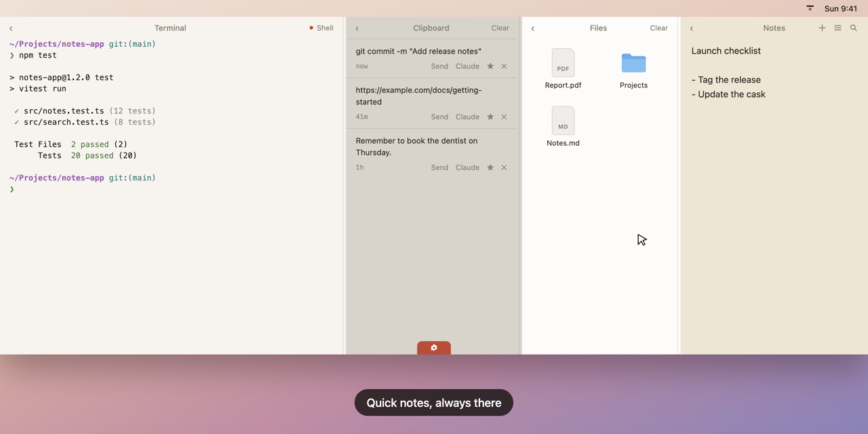Image resolution: width=868 pixels, height=434 pixels.
Task: Click the Clipboard panel title
Action: tap(431, 28)
